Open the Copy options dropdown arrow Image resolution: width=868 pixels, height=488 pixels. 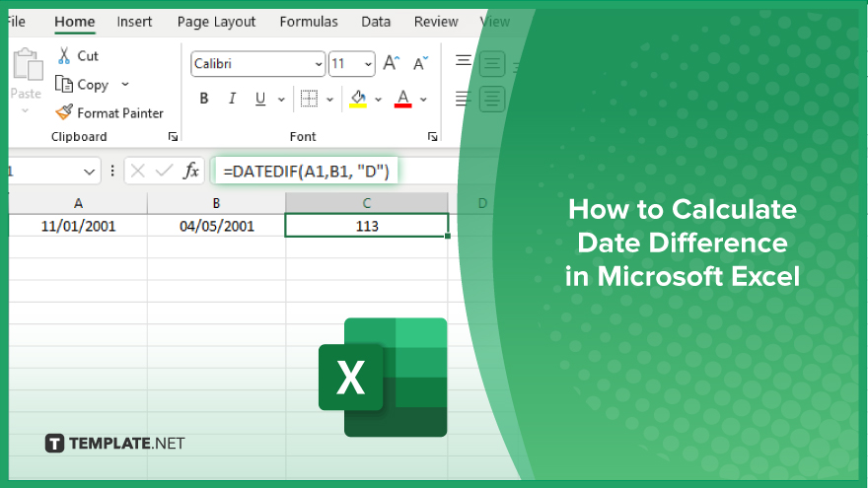(x=125, y=84)
